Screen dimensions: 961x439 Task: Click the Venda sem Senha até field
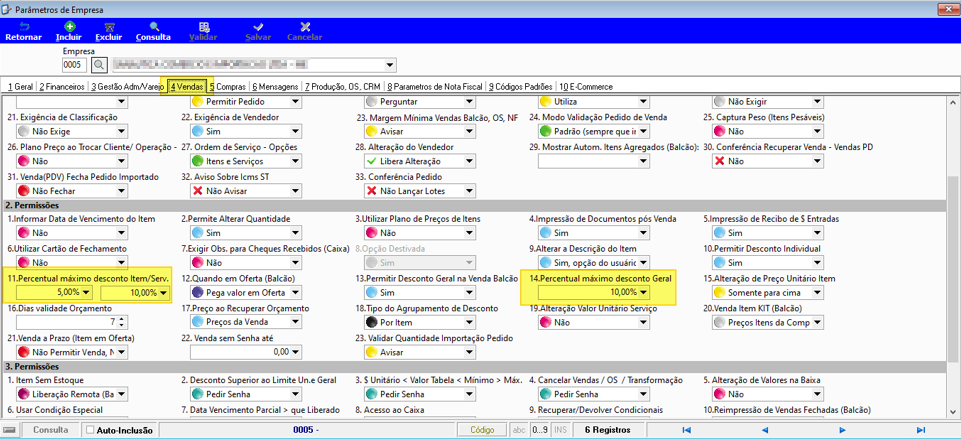click(240, 352)
